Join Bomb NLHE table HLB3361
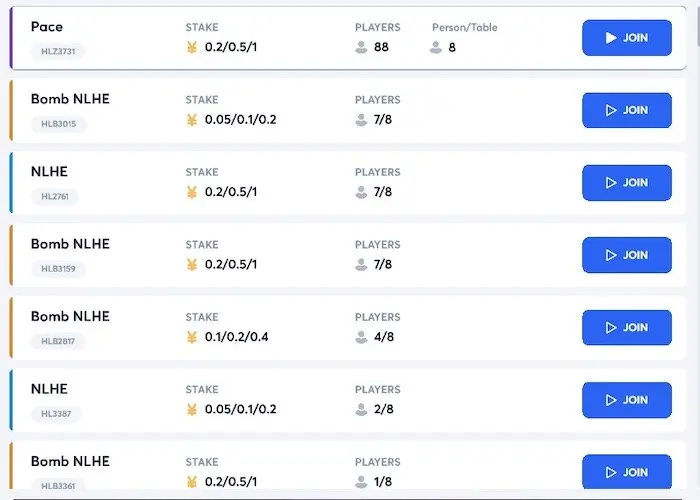Viewport: 700px width, 500px height. (627, 472)
